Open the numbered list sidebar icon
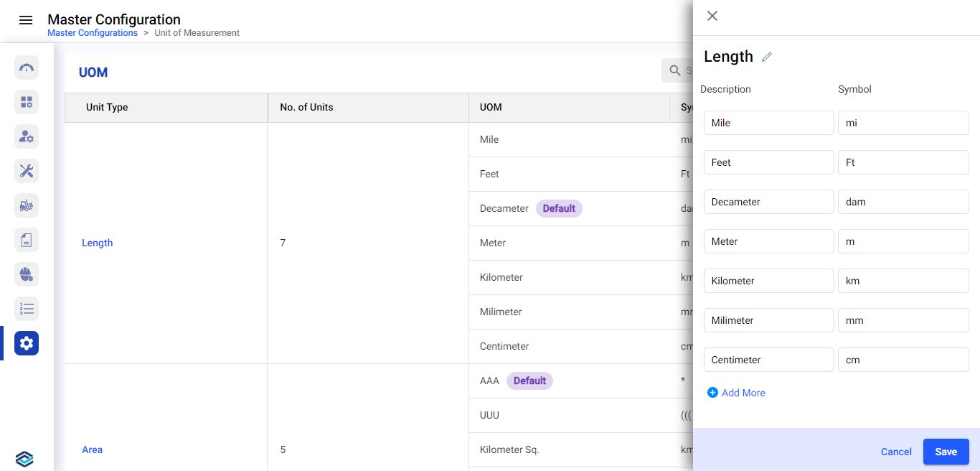Viewport: 980px width, 471px height. (27, 309)
